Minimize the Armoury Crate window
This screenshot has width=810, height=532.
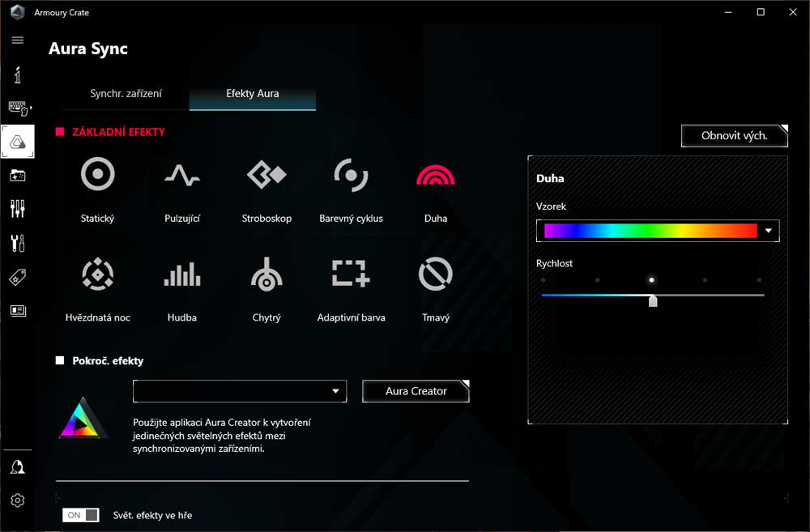coord(728,12)
